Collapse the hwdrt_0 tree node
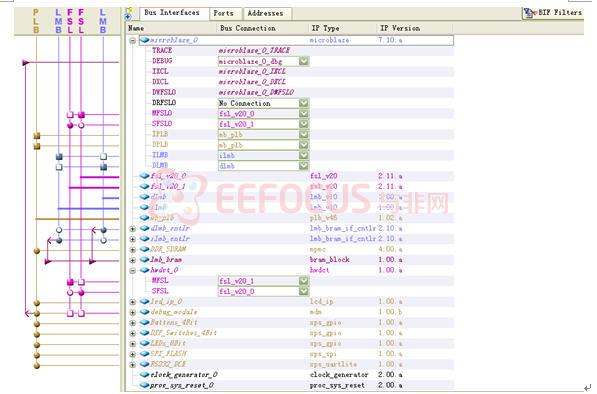Viewport: 597px width, 394px height. pyautogui.click(x=132, y=271)
